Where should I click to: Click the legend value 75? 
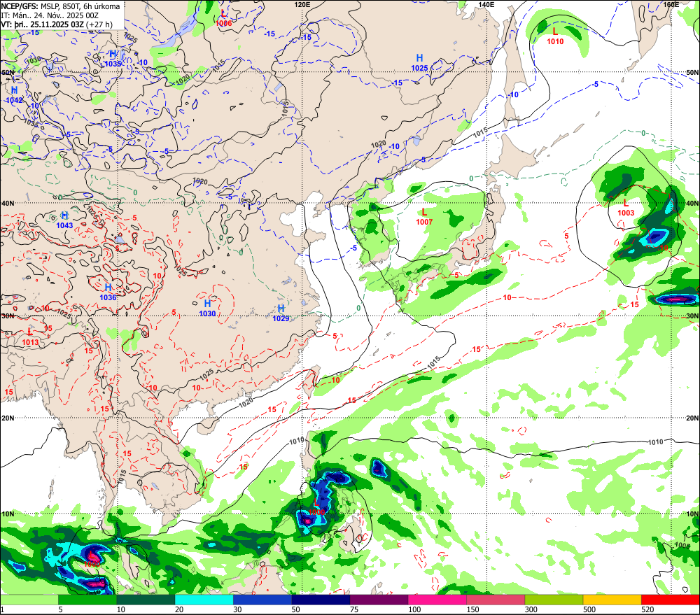pos(354,609)
